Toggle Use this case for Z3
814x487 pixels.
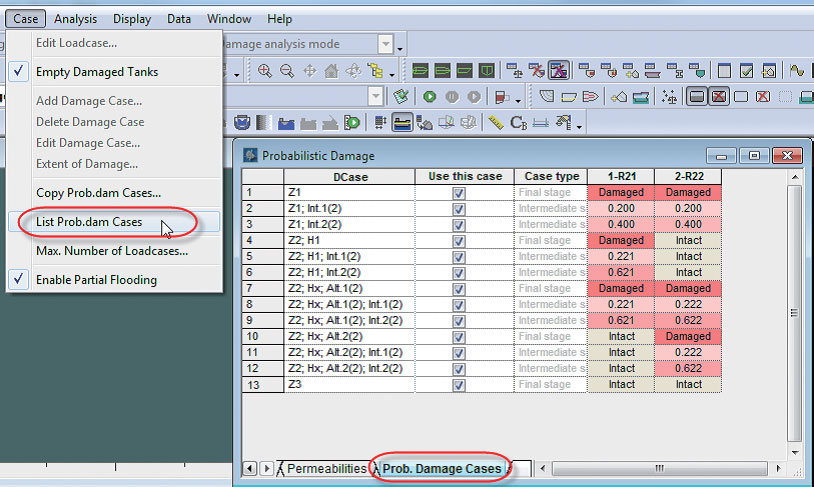458,385
